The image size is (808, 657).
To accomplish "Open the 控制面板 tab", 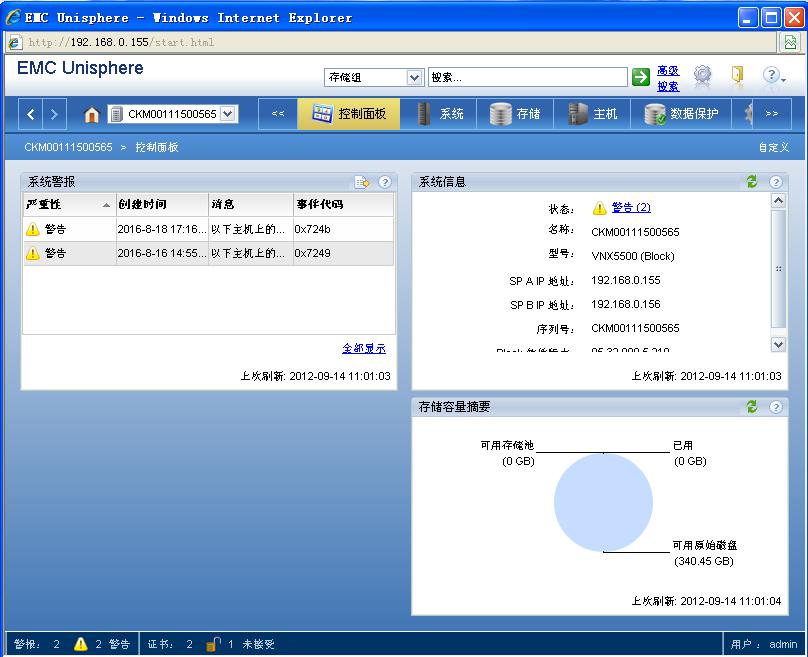I will (x=349, y=114).
